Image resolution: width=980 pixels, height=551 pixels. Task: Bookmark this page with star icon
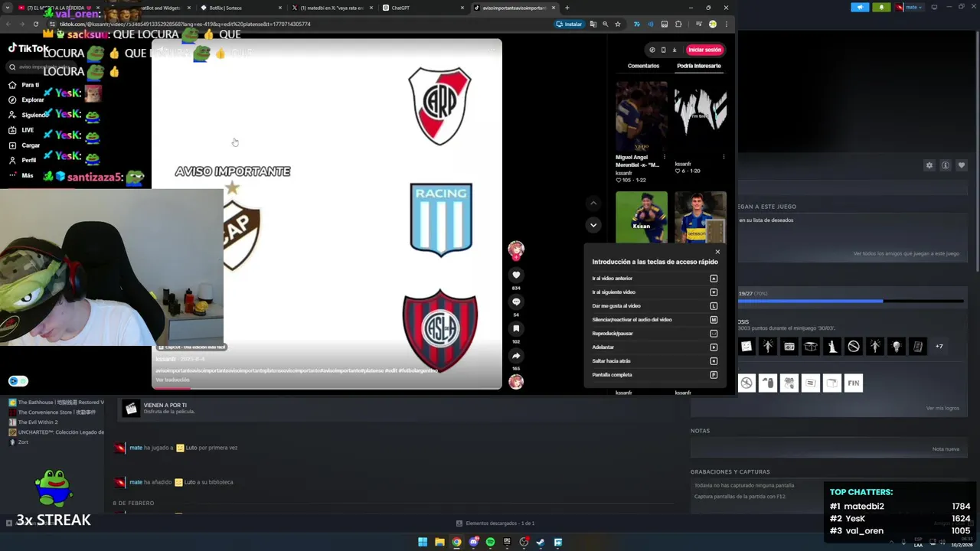pyautogui.click(x=618, y=24)
